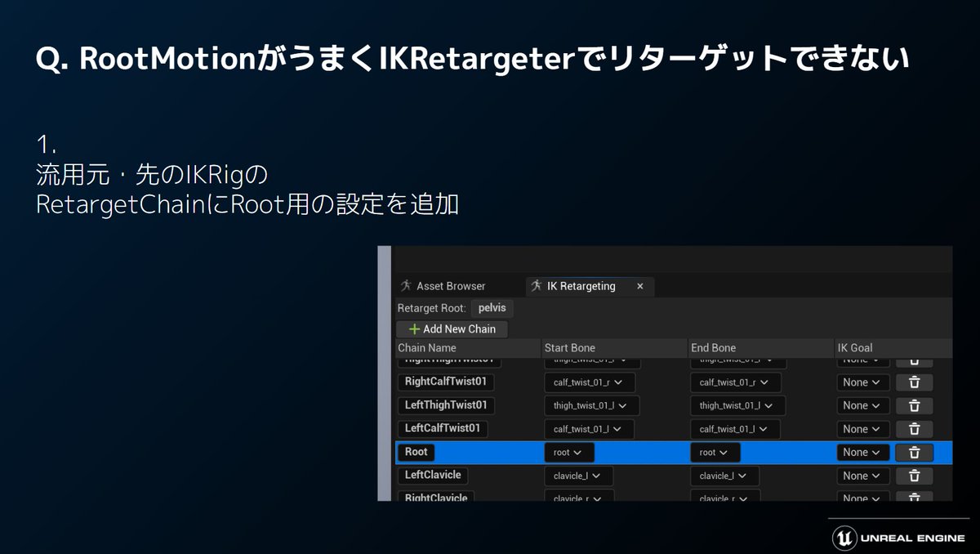Open LeftCalfTwist01 Start Bone dropdown
The width and height of the screenshot is (980, 554).
click(x=589, y=429)
